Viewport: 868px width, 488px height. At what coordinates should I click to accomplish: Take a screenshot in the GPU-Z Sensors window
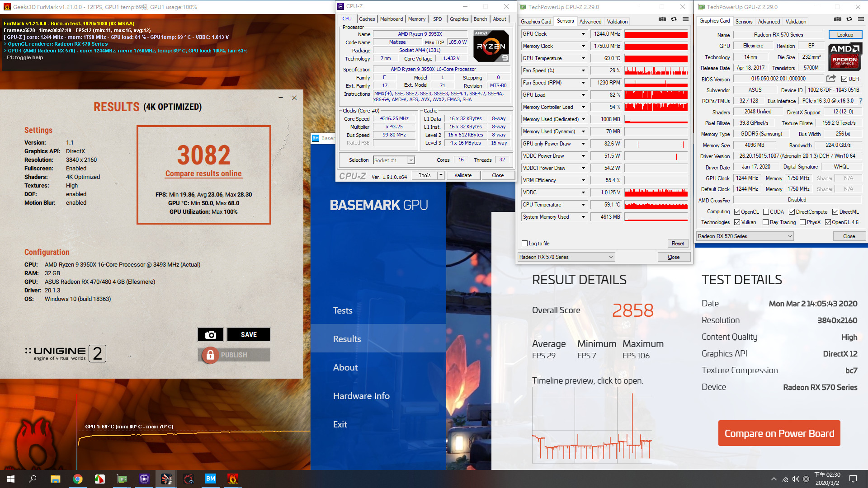(x=662, y=19)
